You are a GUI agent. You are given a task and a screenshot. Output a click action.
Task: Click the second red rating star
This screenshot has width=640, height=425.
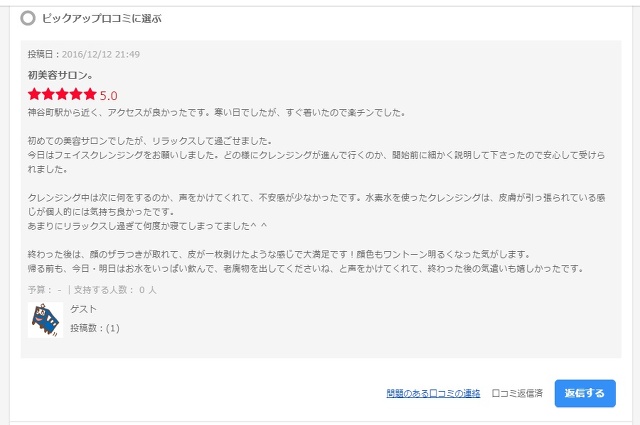(x=49, y=95)
